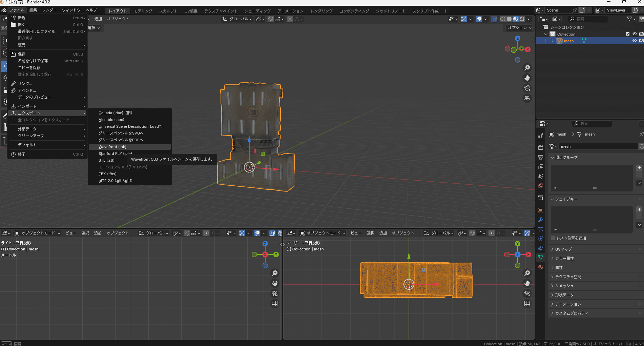Open the オプション button in viewport header
The width and height of the screenshot is (644, 346).
pyautogui.click(x=519, y=27)
